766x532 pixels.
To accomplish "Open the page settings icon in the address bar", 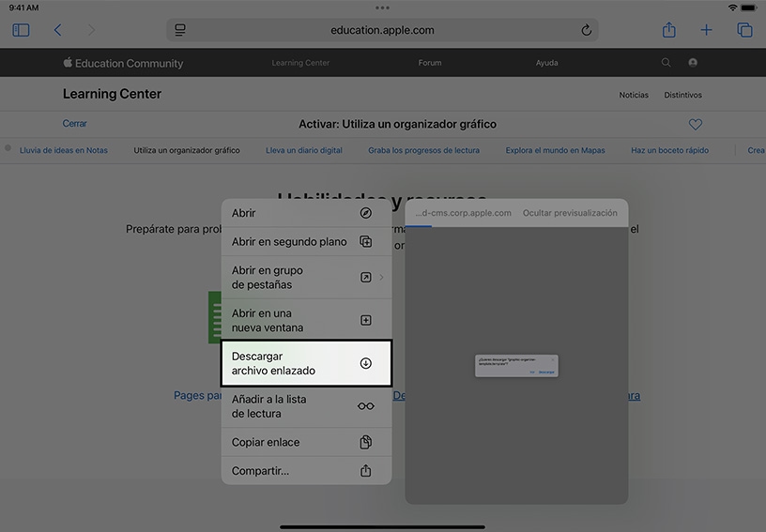I will click(x=180, y=30).
